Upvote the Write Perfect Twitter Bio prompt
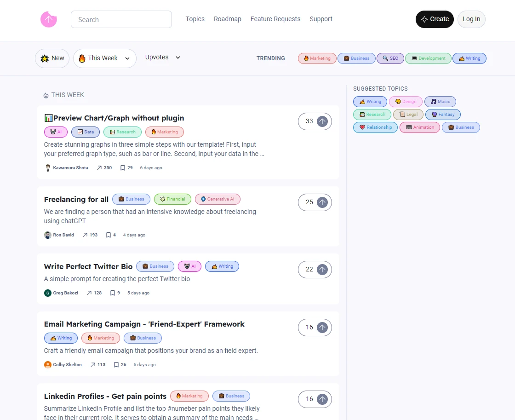This screenshot has height=420, width=515. click(x=321, y=269)
